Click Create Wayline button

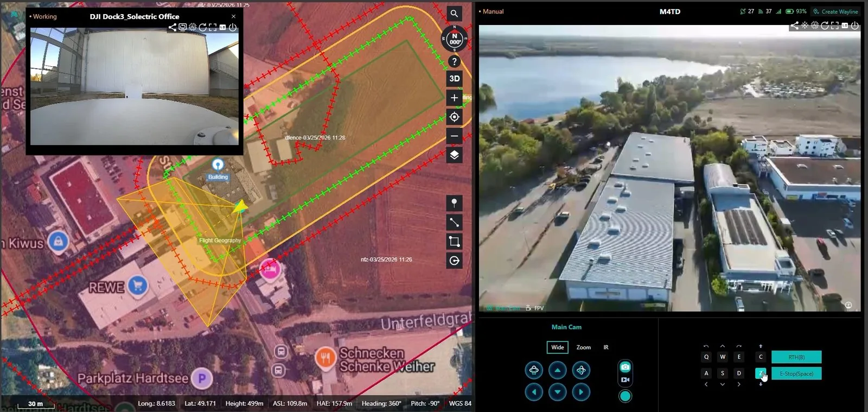tap(835, 11)
